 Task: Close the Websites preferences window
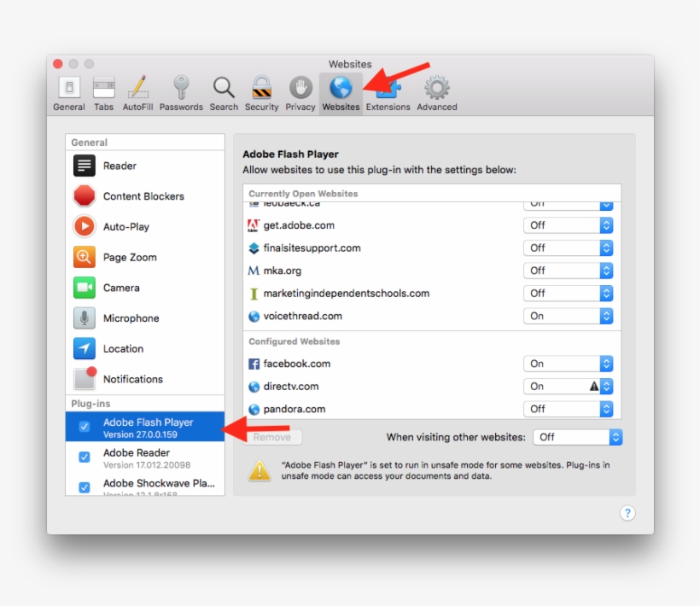point(57,64)
